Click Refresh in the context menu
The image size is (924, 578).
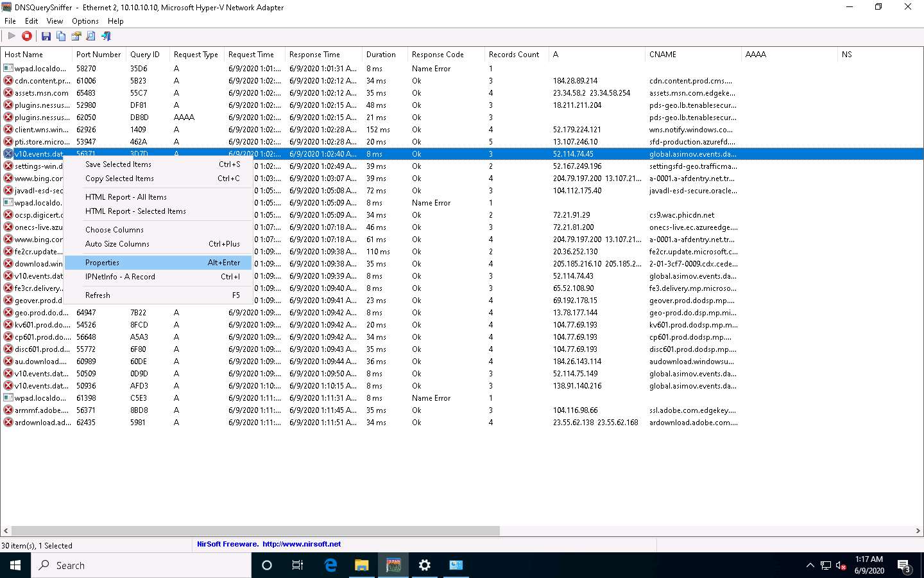pos(158,295)
